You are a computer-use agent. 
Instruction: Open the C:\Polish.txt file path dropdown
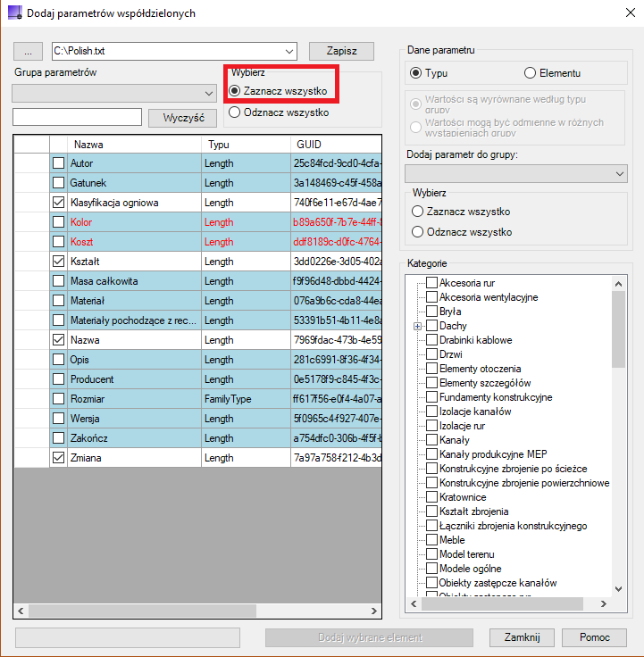point(289,51)
